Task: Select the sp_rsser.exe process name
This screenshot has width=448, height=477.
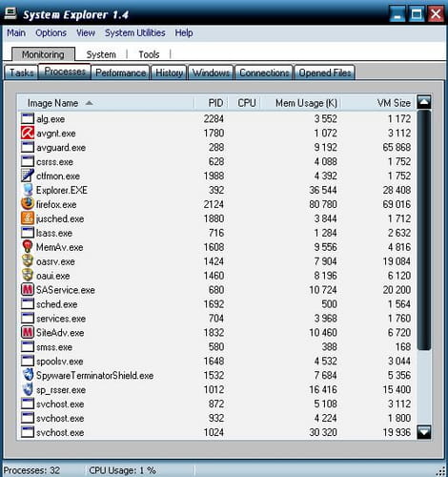Action: [x=61, y=389]
